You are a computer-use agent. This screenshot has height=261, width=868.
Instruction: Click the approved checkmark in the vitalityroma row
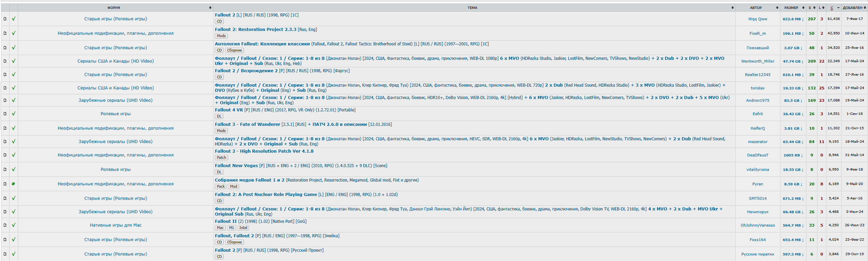[13, 170]
